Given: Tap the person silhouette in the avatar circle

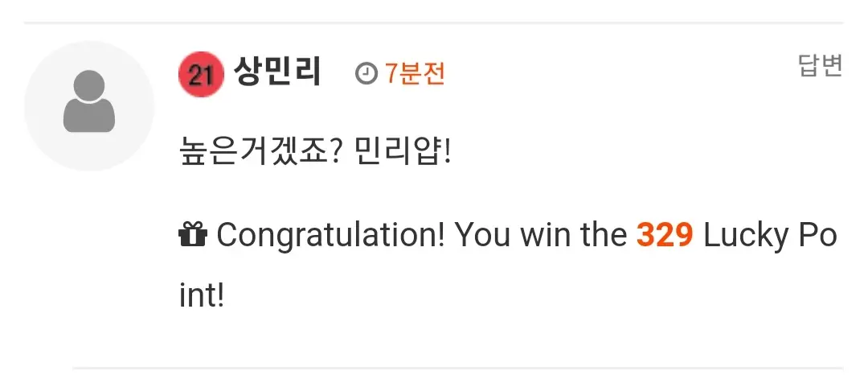Looking at the screenshot, I should tap(89, 102).
